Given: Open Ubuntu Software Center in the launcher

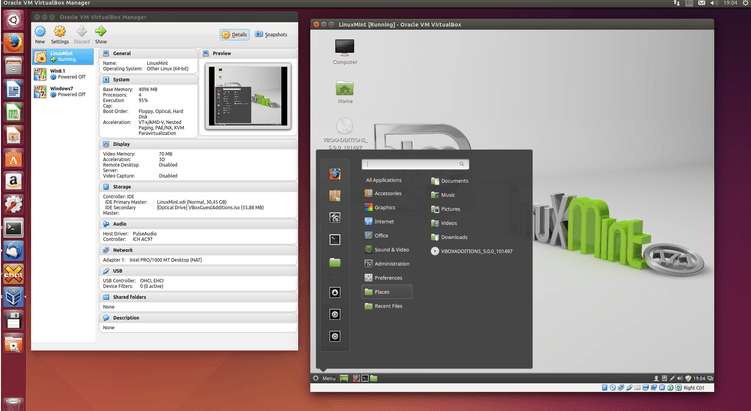Looking at the screenshot, I should 13,160.
